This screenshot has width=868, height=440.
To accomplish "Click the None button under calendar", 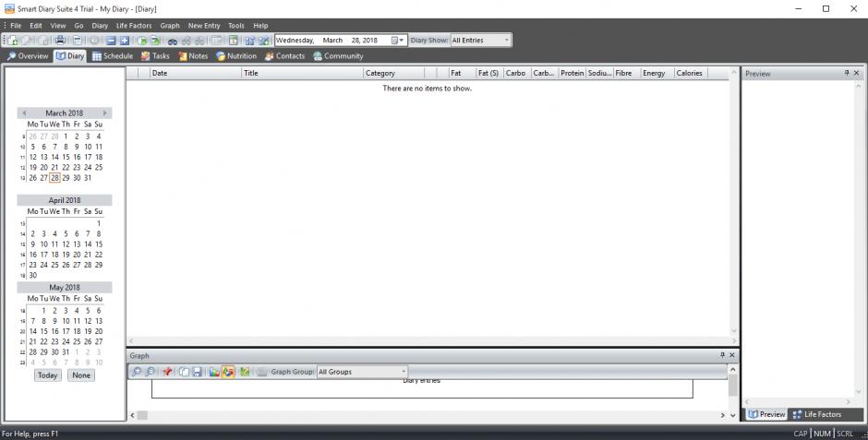I will click(x=80, y=375).
